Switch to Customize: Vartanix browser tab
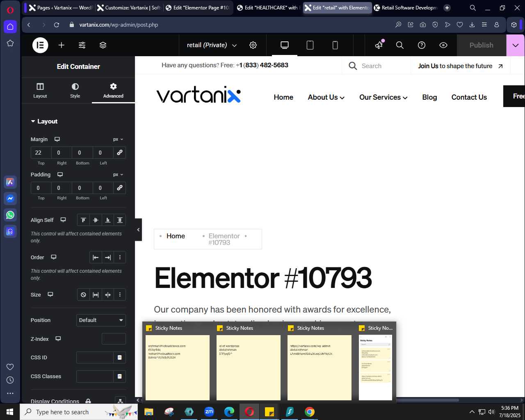The image size is (525, 420). (129, 8)
